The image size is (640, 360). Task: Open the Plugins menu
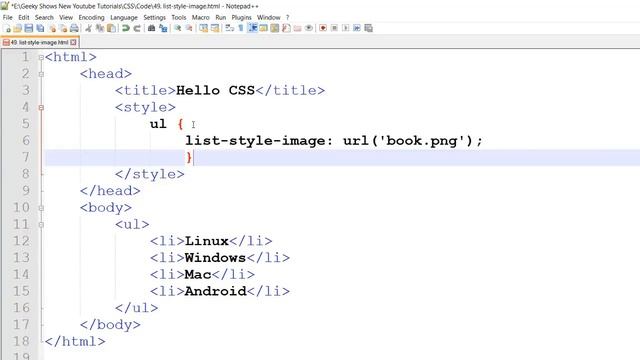pos(241,18)
